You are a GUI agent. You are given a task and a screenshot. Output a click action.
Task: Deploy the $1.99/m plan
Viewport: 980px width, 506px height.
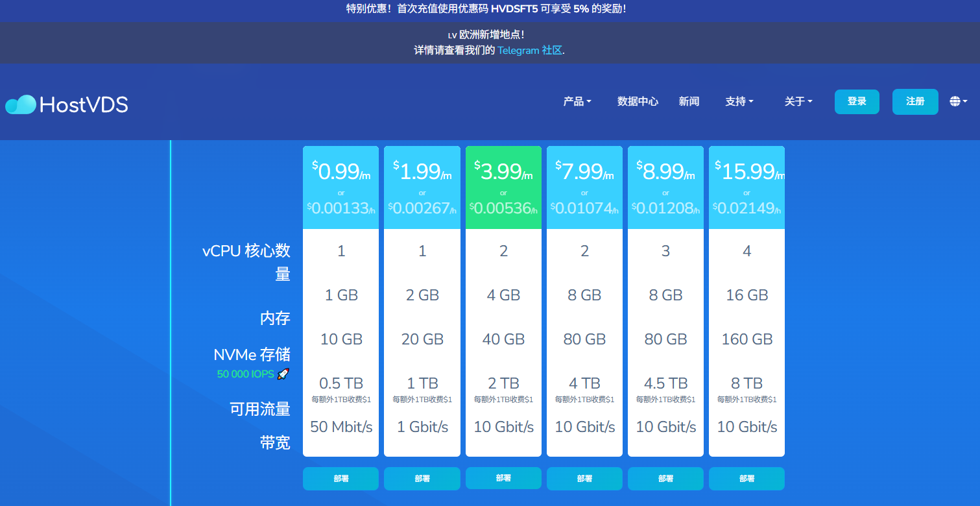pyautogui.click(x=422, y=479)
